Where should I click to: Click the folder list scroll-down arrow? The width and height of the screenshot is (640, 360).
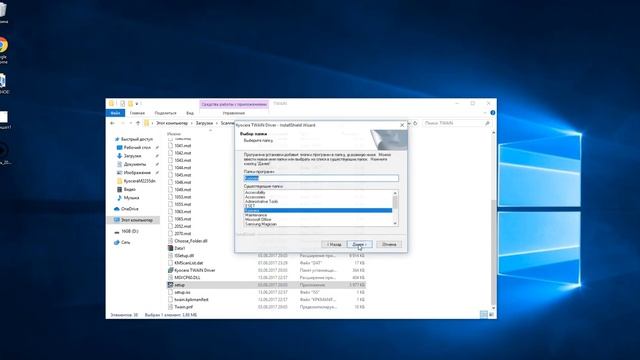point(395,223)
